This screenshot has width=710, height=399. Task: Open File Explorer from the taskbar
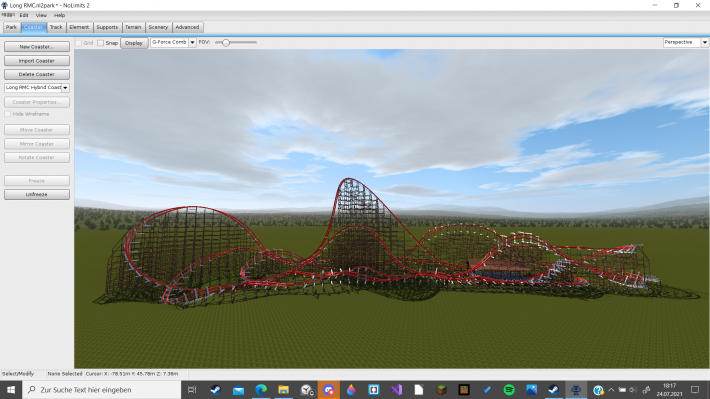point(283,389)
